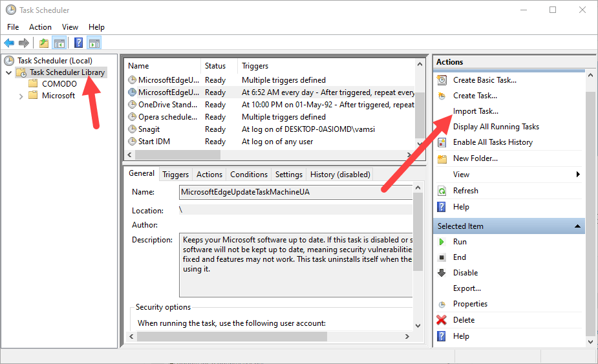Click the up-one-level folder icon
The width and height of the screenshot is (598, 364).
click(x=44, y=43)
